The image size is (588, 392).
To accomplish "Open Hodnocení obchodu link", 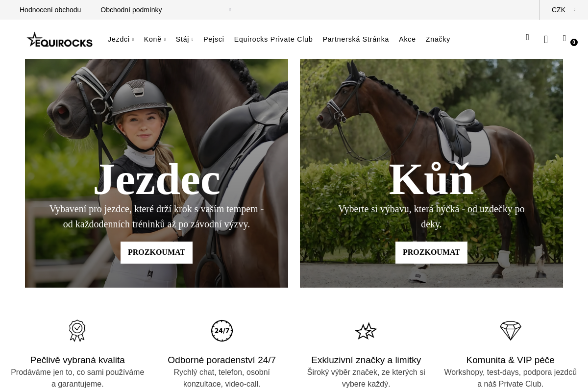I will pyautogui.click(x=50, y=10).
